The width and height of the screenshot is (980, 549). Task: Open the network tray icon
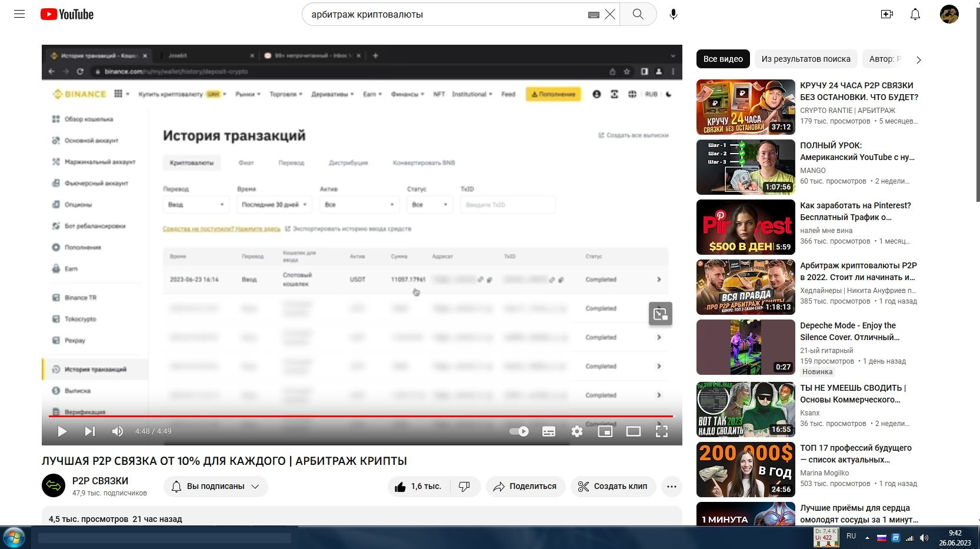(x=909, y=538)
